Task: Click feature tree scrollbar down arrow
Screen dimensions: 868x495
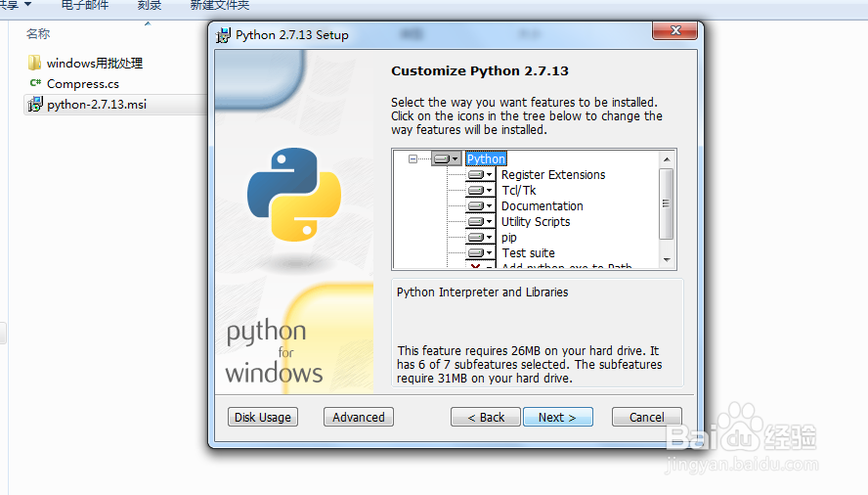Action: tap(667, 259)
